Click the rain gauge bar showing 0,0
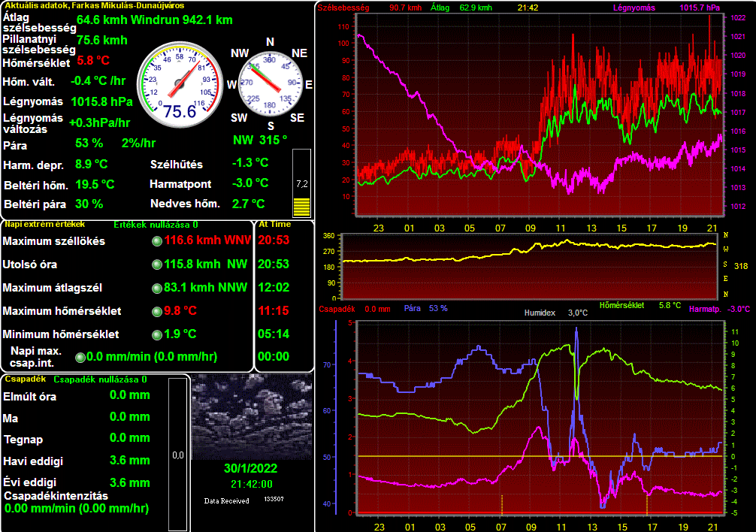Screen dimensions: 756x532 [x=177, y=454]
